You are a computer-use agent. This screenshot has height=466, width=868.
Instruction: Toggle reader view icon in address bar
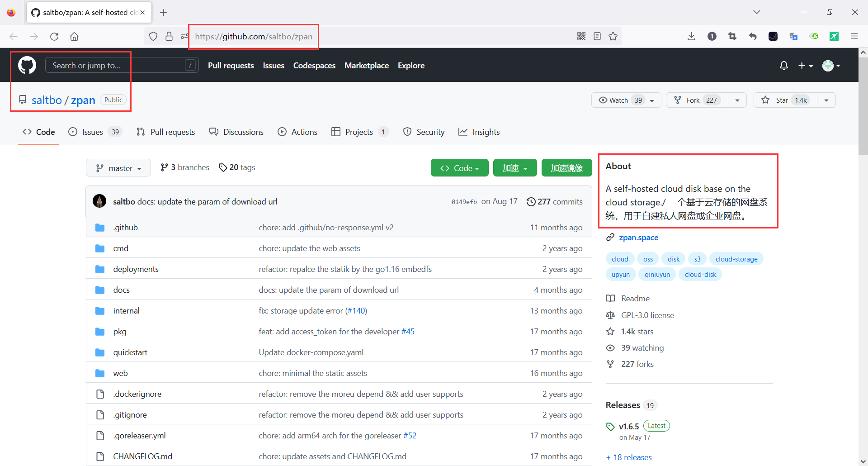point(597,37)
